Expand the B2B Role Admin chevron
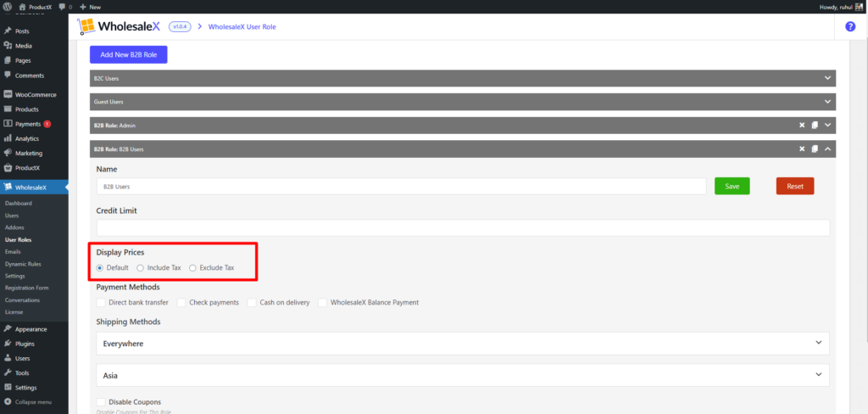The height and width of the screenshot is (414, 868). [x=827, y=126]
